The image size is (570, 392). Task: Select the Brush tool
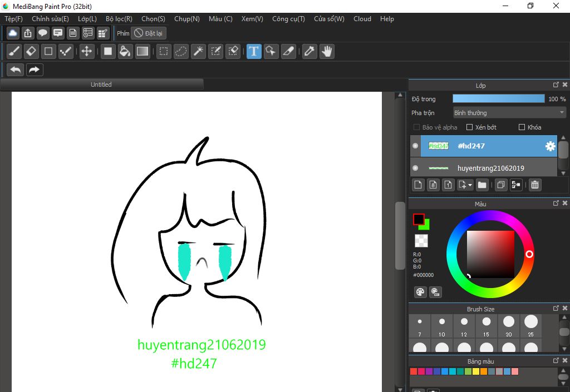click(14, 51)
